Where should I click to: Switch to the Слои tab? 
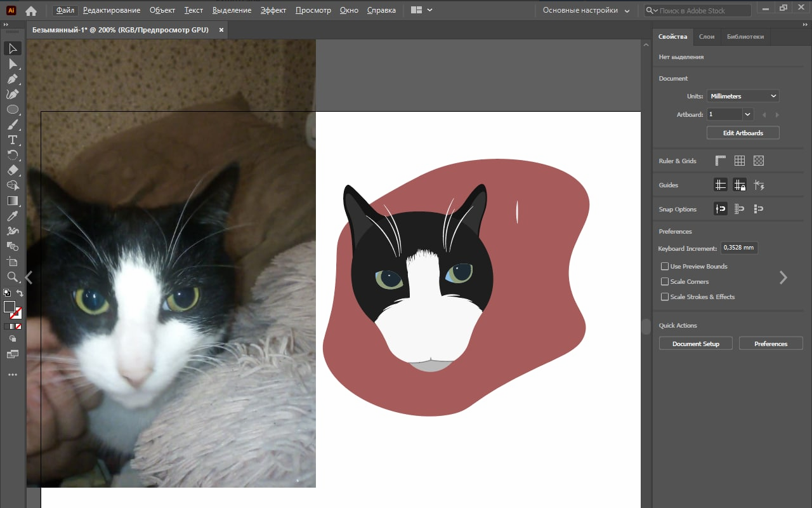click(707, 37)
